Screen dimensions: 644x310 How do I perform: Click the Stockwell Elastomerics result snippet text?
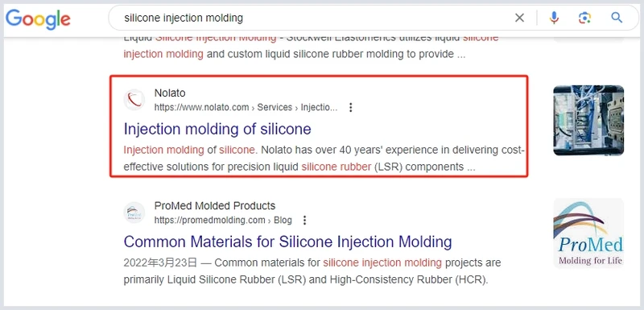[311, 46]
